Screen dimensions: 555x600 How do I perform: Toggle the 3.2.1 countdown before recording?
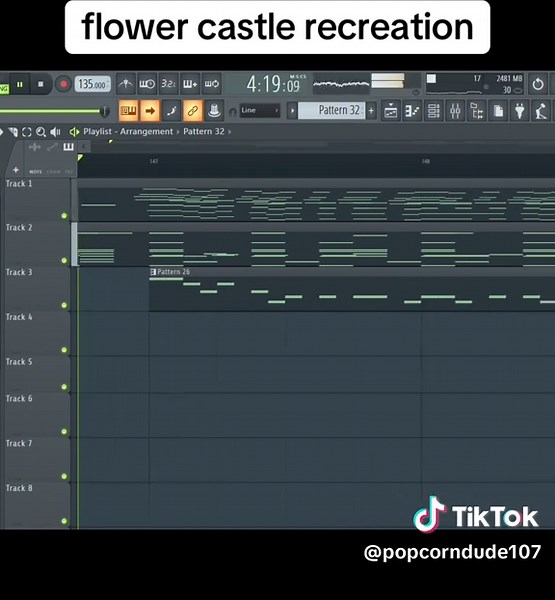click(168, 84)
